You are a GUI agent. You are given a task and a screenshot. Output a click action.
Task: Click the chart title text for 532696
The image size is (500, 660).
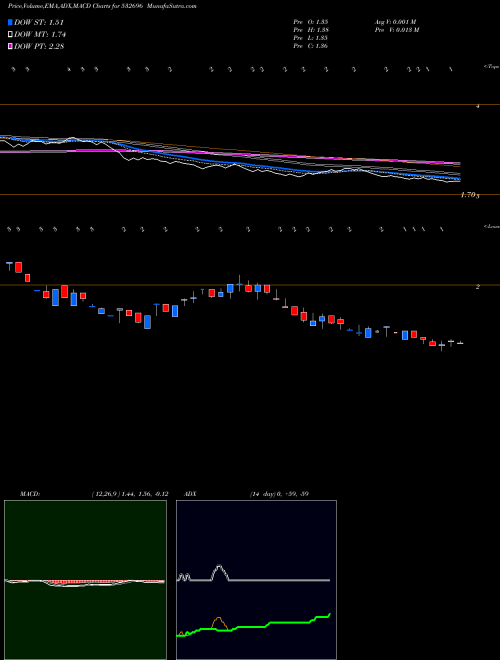pyautogui.click(x=102, y=6)
